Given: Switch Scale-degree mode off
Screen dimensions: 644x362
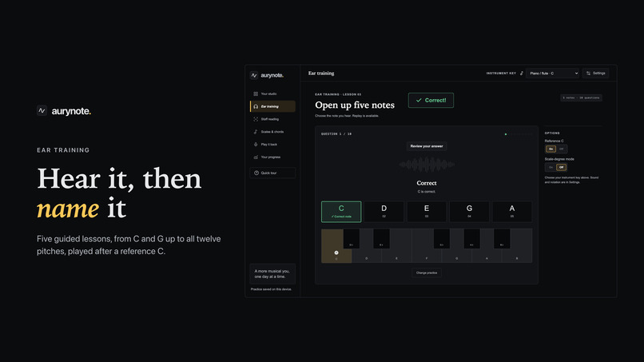Looking at the screenshot, I should (x=562, y=167).
